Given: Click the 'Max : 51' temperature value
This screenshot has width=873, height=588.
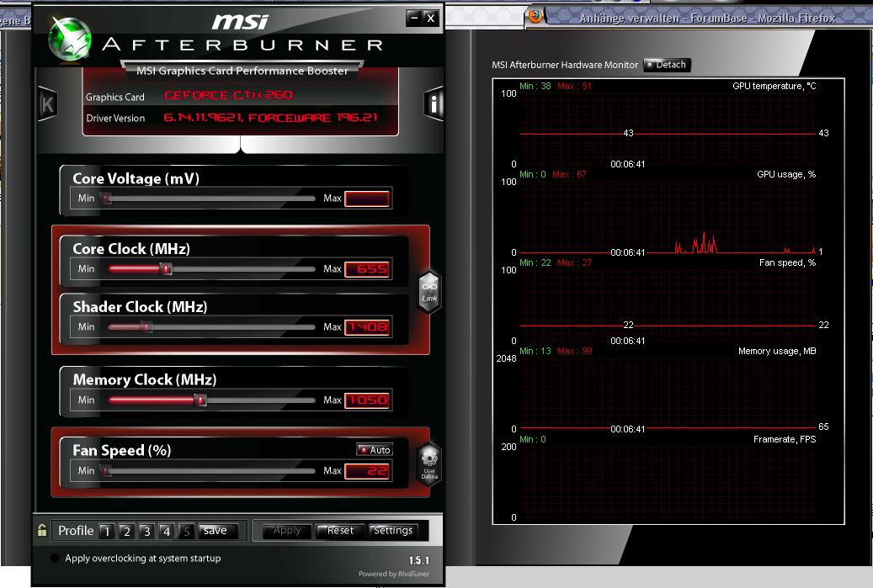Looking at the screenshot, I should click(574, 86).
